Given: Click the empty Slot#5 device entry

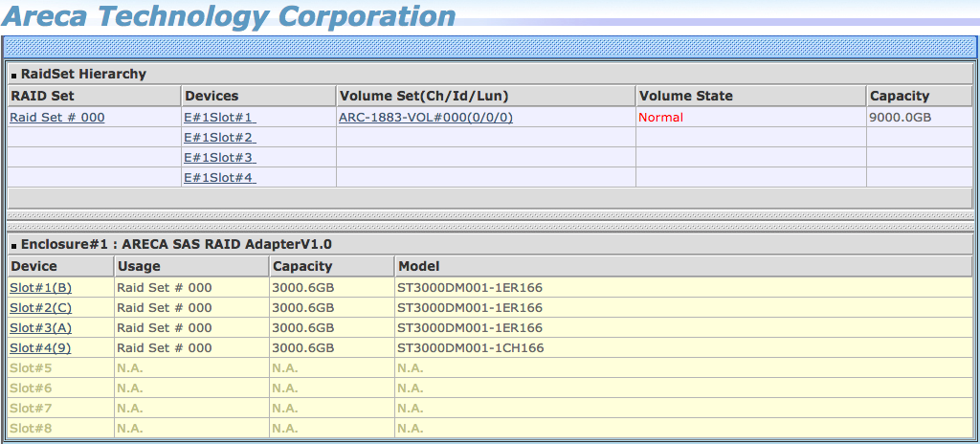Looking at the screenshot, I should (x=31, y=367).
